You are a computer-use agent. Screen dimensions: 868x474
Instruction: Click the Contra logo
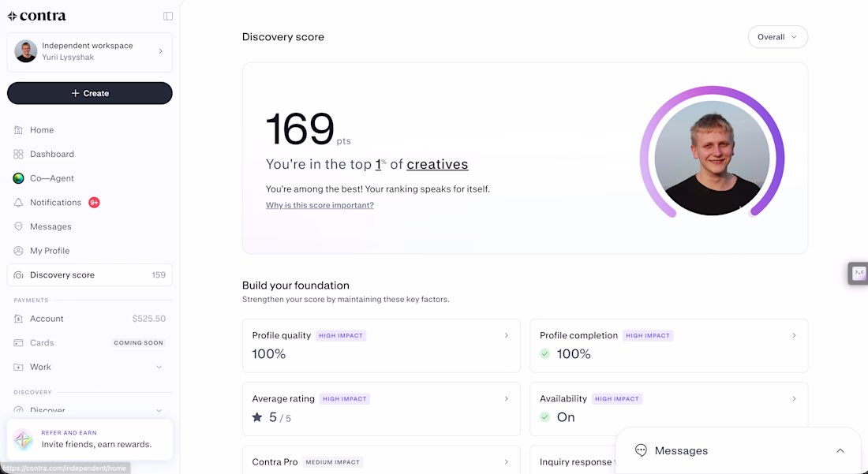[36, 16]
